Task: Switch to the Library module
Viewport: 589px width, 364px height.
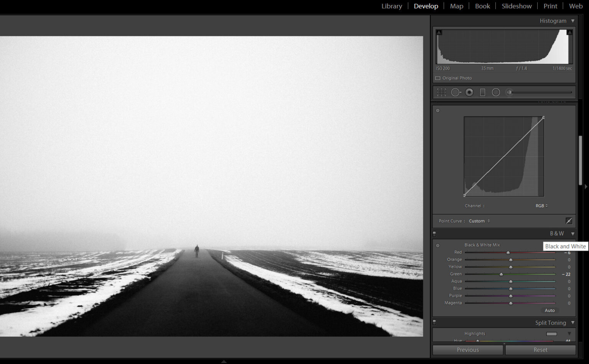Action: pyautogui.click(x=392, y=6)
